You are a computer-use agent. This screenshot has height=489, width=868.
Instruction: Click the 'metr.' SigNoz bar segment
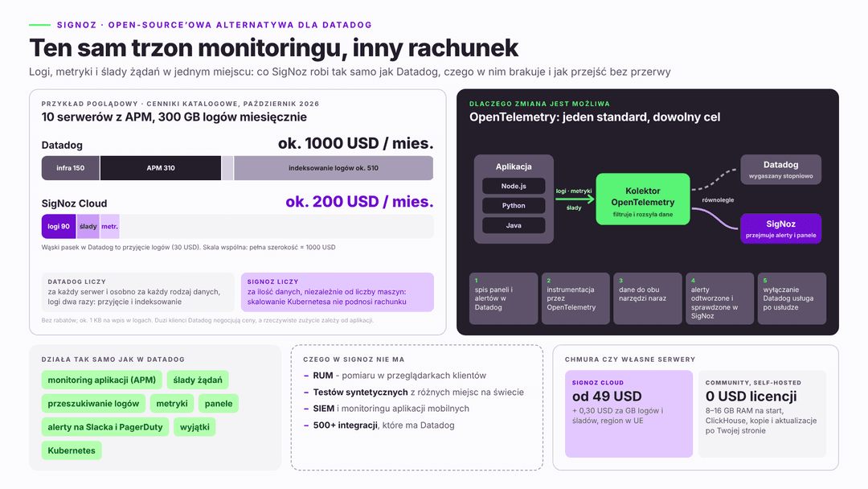click(109, 227)
